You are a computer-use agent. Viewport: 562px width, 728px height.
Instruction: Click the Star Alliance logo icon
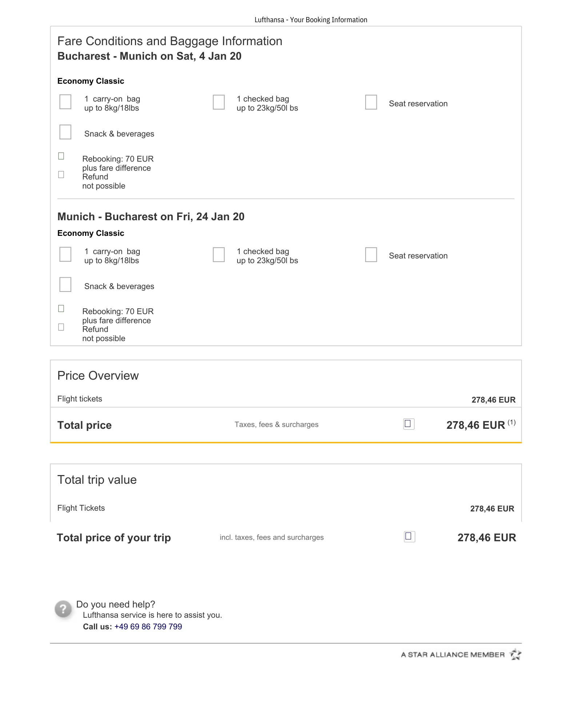point(515,654)
